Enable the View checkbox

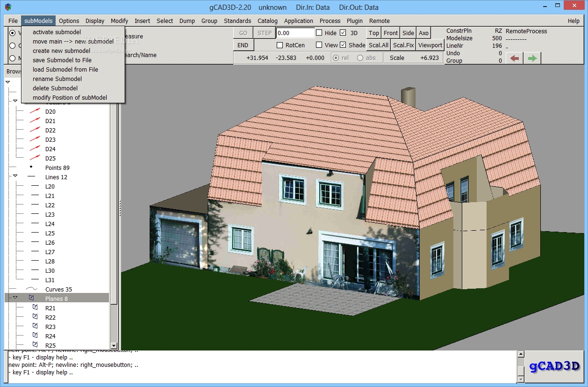319,45
